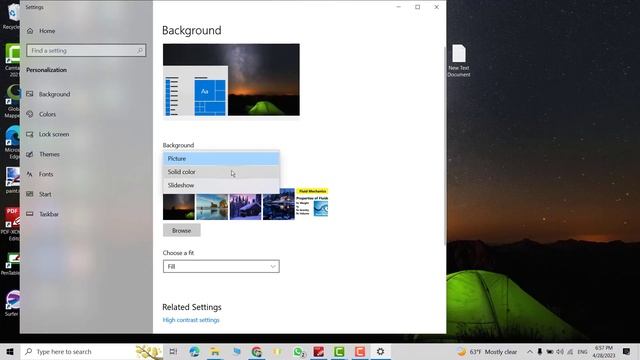Click the Background picture icon in the sidebar
The width and height of the screenshot is (640, 360).
point(30,94)
